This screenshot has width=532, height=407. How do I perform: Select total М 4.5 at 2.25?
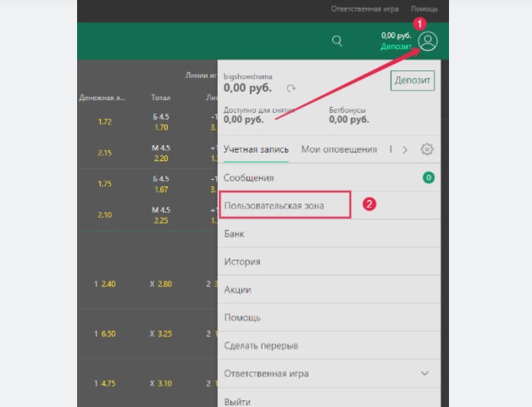(161, 215)
